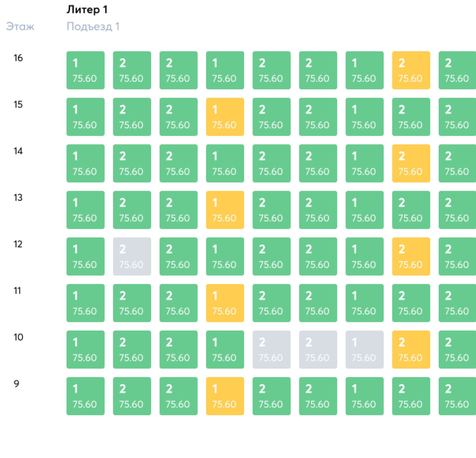Screen dimensions: 476x458
Task: Choose the yellow 1-room cell in the fourth row
Action: 225,210
